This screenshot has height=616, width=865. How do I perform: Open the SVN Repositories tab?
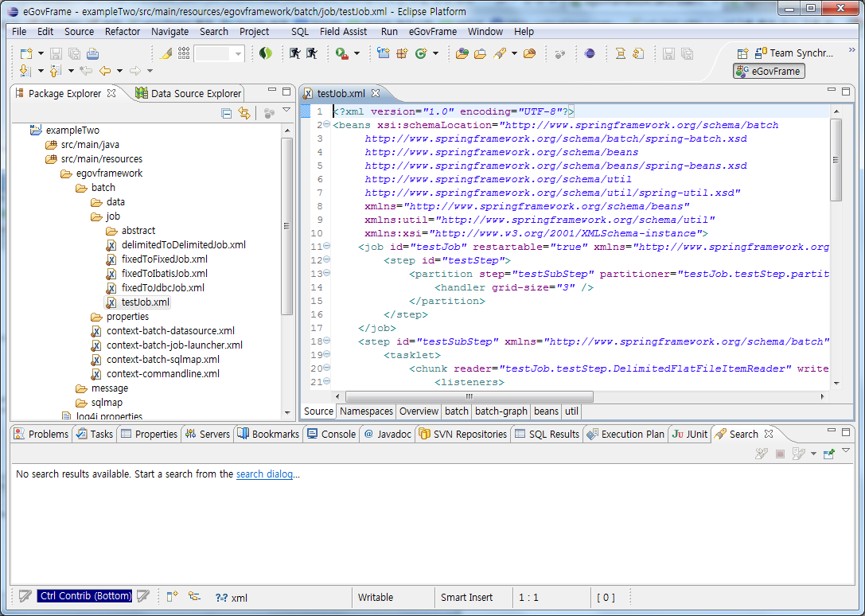coord(463,434)
